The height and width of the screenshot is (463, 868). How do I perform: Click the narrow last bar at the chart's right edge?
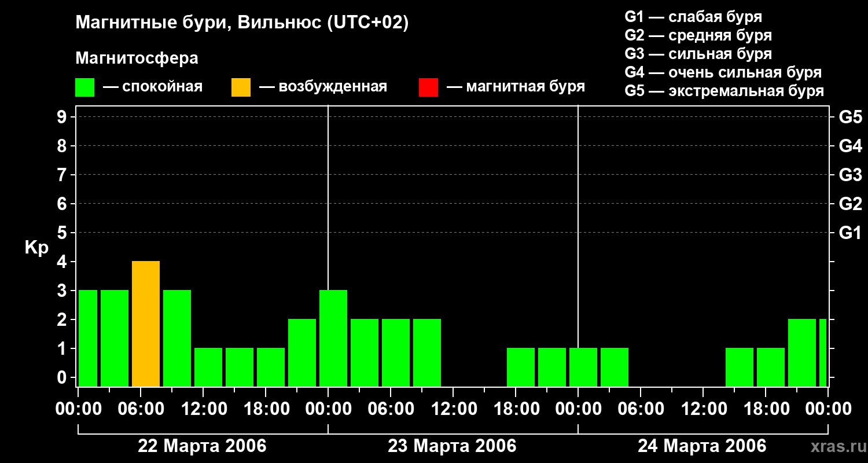coord(823,353)
